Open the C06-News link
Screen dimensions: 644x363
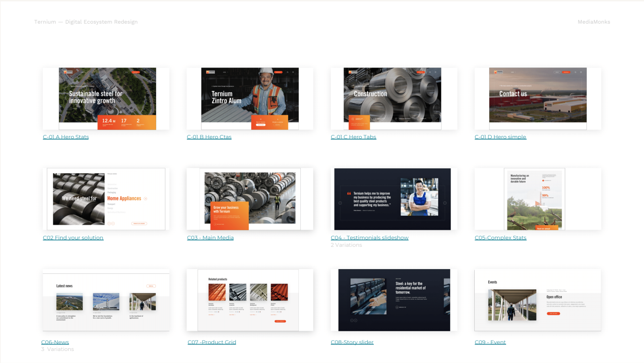55,342
